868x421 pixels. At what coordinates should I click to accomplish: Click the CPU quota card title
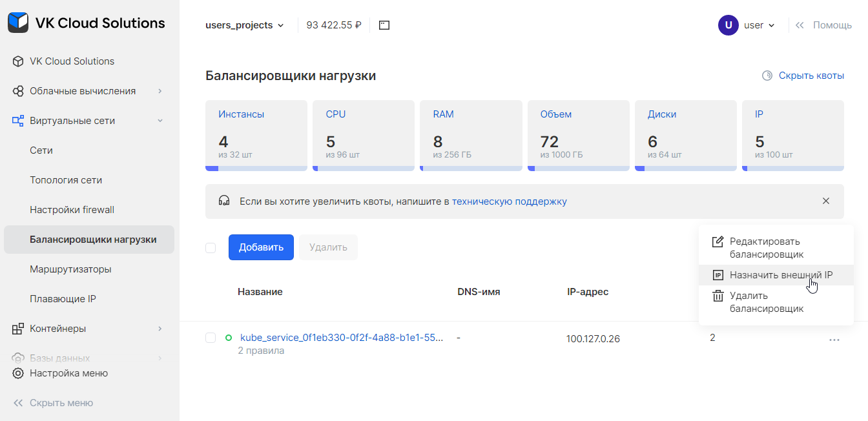[336, 114]
